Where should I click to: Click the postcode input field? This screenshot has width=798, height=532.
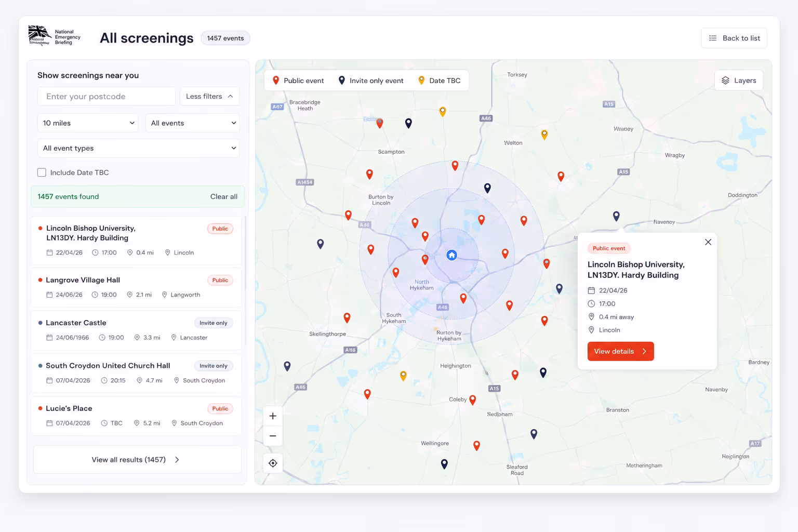pos(107,96)
